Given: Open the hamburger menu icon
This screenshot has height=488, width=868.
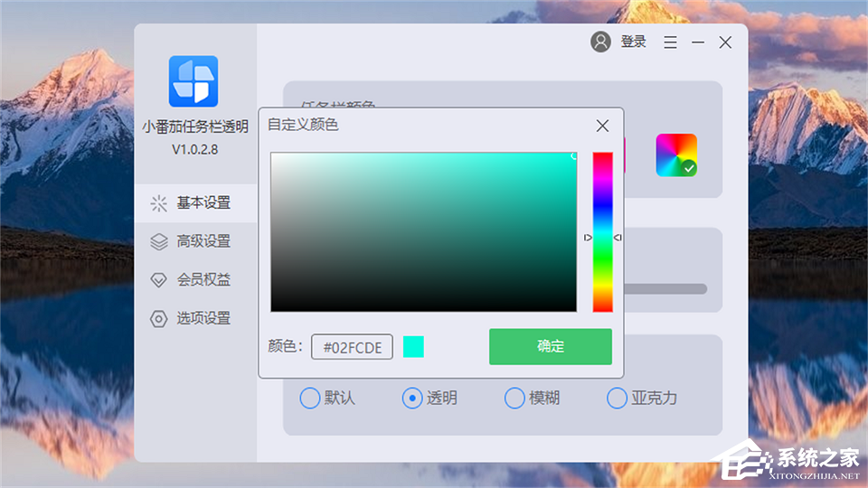Looking at the screenshot, I should point(670,42).
